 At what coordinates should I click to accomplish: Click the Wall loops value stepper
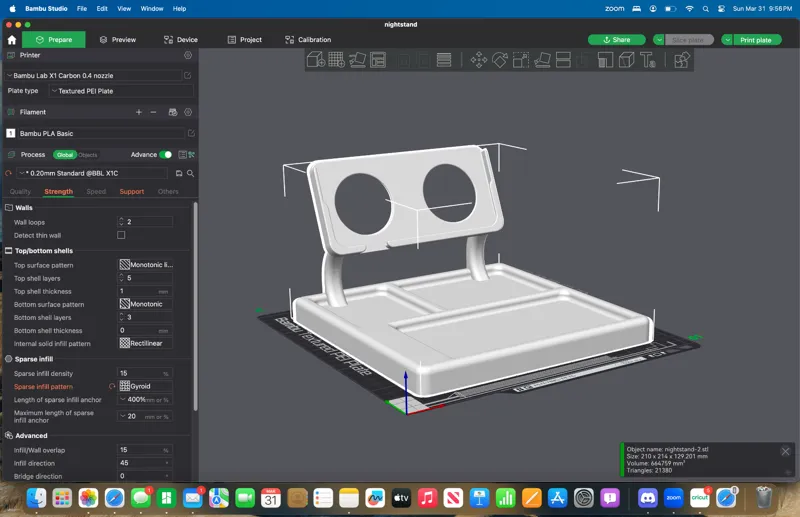click(121, 222)
